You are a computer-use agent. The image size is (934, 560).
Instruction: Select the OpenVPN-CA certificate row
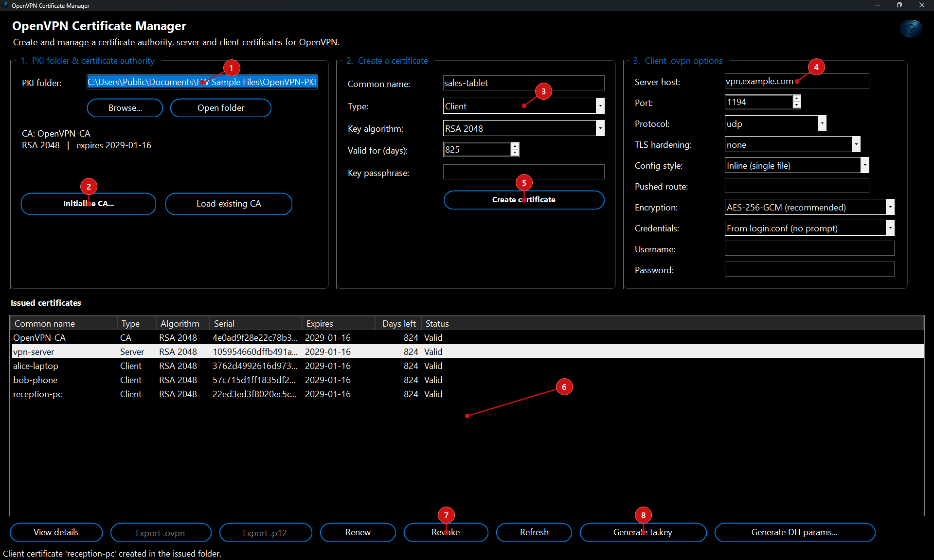[x=467, y=337]
